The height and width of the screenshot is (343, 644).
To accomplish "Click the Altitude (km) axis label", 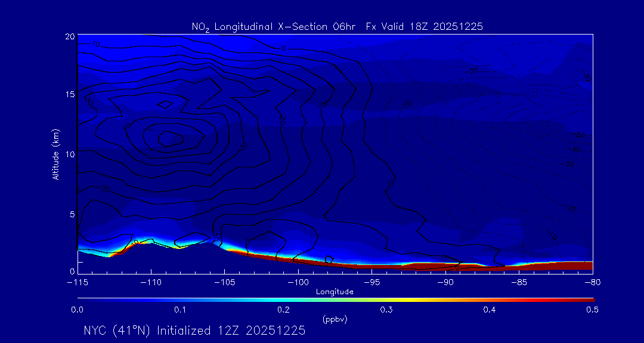I will point(56,154).
